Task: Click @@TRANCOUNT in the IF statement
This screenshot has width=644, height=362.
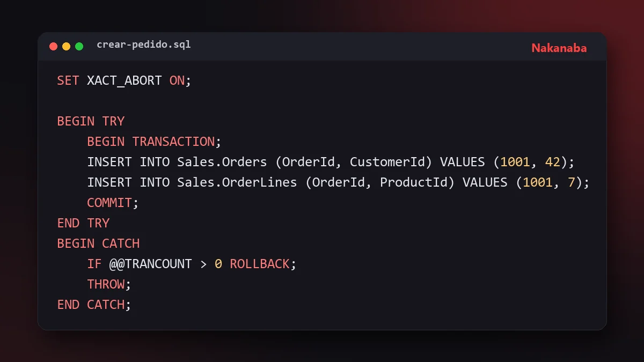Action: [151, 264]
